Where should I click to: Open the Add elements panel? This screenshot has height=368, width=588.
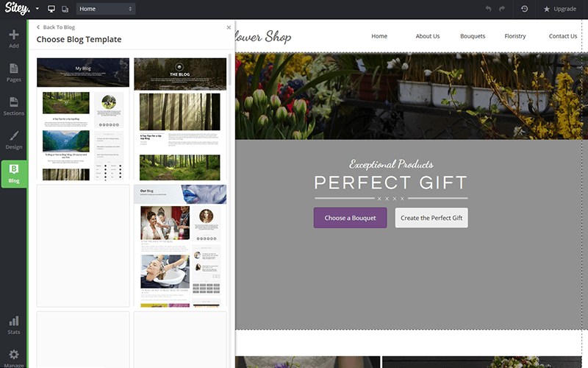14,38
